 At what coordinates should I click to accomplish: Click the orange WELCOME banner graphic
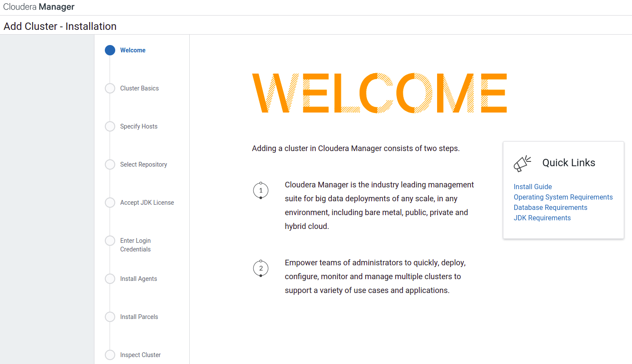[x=379, y=93]
